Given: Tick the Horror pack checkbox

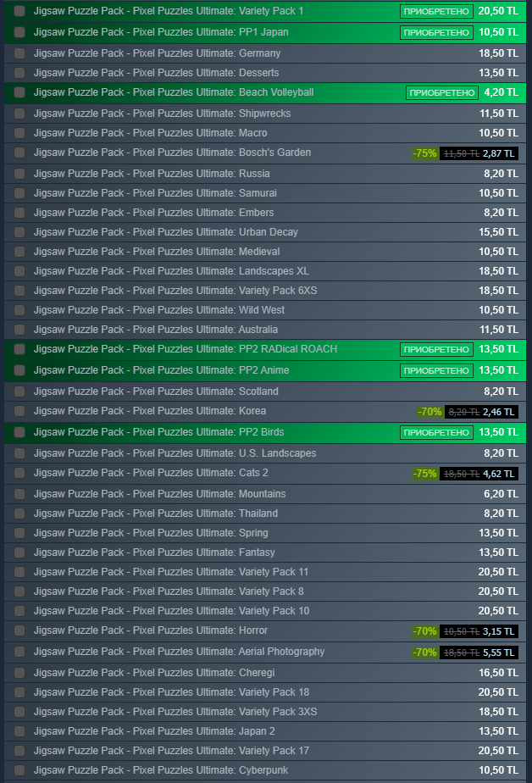Looking at the screenshot, I should (x=19, y=630).
